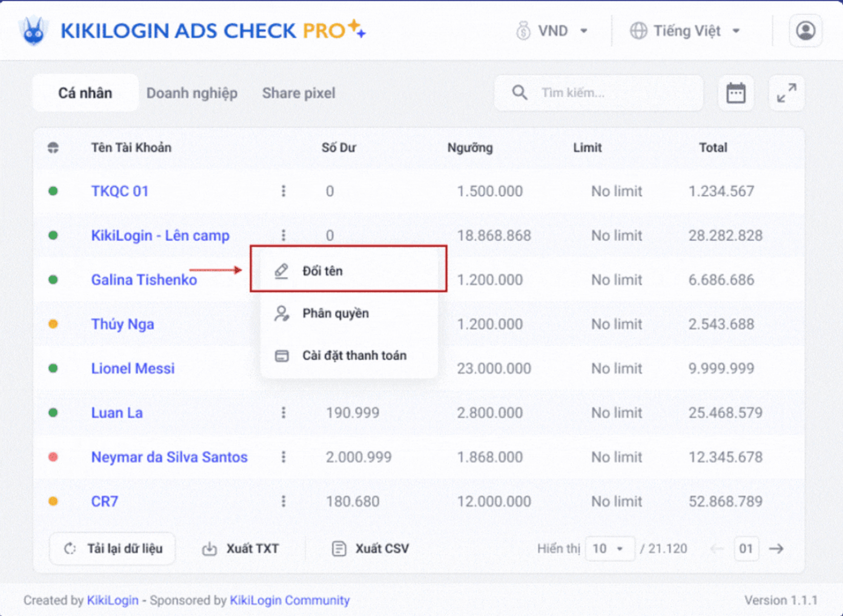Click the Ngưỡng column header

(x=470, y=148)
